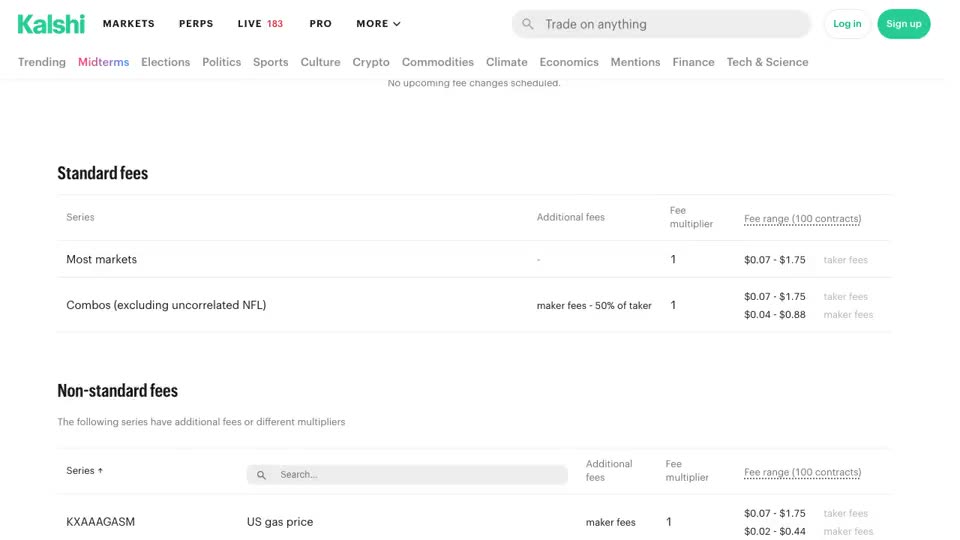The image size is (960, 540).
Task: Select the Trending category tab
Action: click(x=42, y=63)
